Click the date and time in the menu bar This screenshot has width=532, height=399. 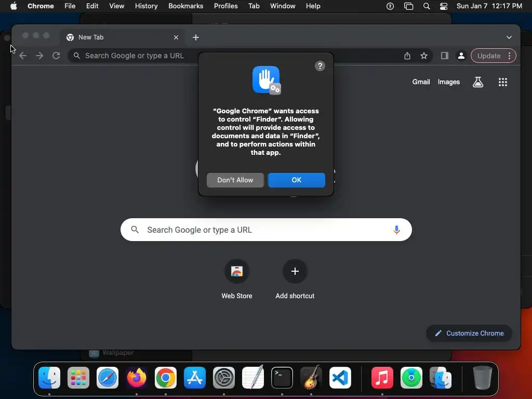[x=489, y=6]
